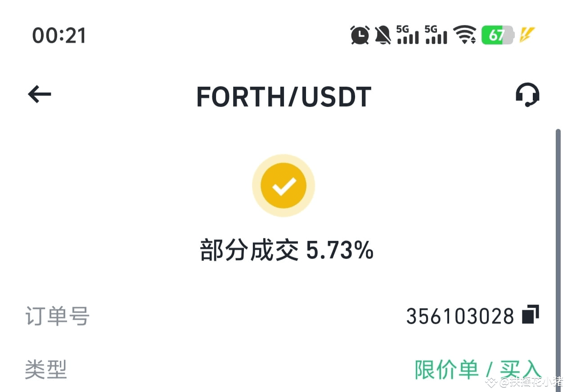Tap the yellow charging bolt icon
Image resolution: width=567 pixels, height=392 pixels.
(527, 35)
